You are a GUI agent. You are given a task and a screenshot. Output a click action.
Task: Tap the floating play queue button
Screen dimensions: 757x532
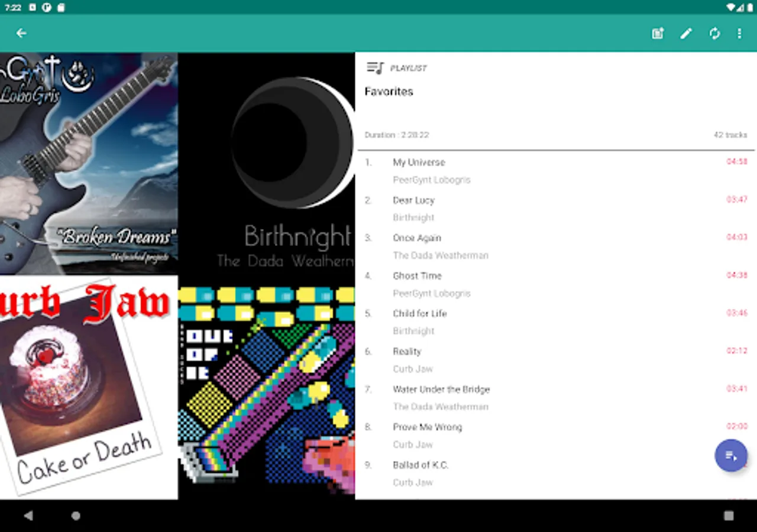pos(731,456)
